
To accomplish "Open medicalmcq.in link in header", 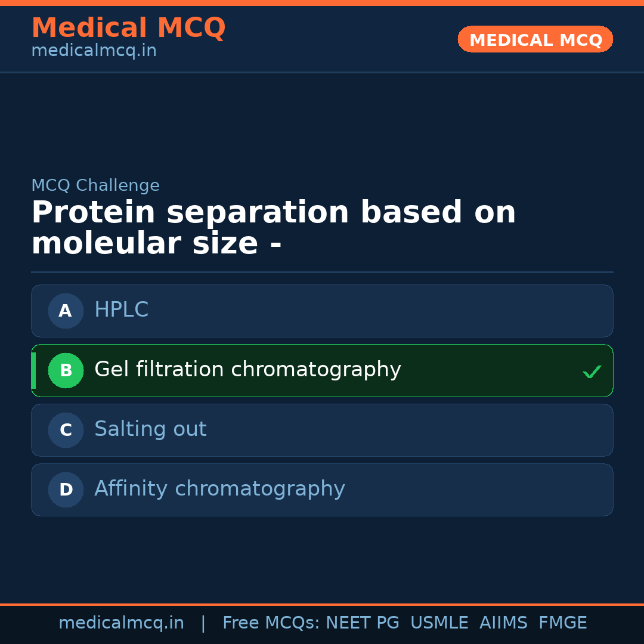I will point(94,51).
